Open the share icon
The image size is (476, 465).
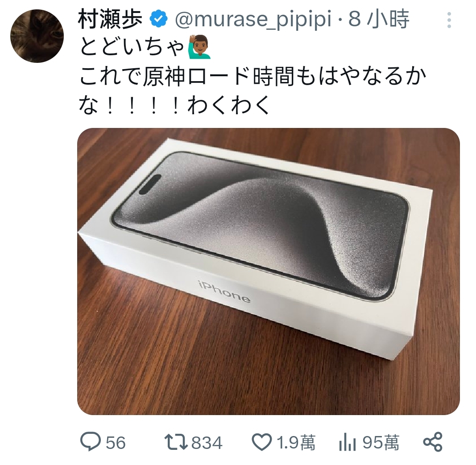click(433, 442)
